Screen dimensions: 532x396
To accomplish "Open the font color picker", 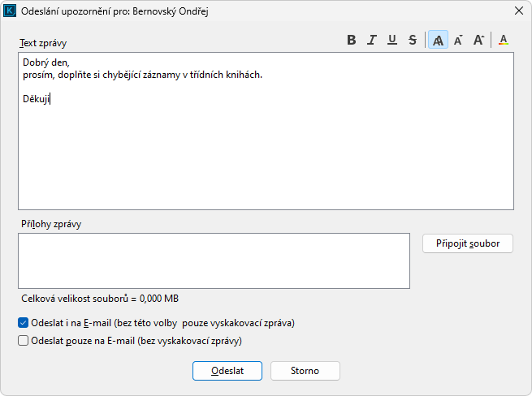I will click(x=504, y=40).
